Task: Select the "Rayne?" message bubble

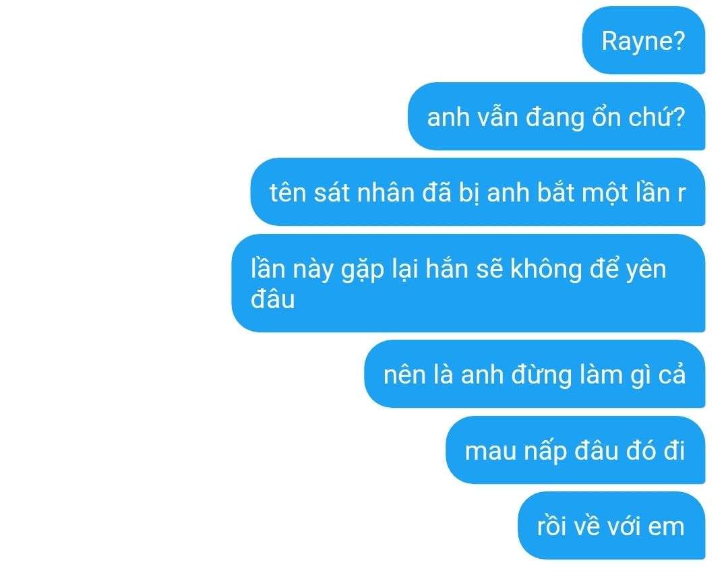Action: click(x=644, y=40)
